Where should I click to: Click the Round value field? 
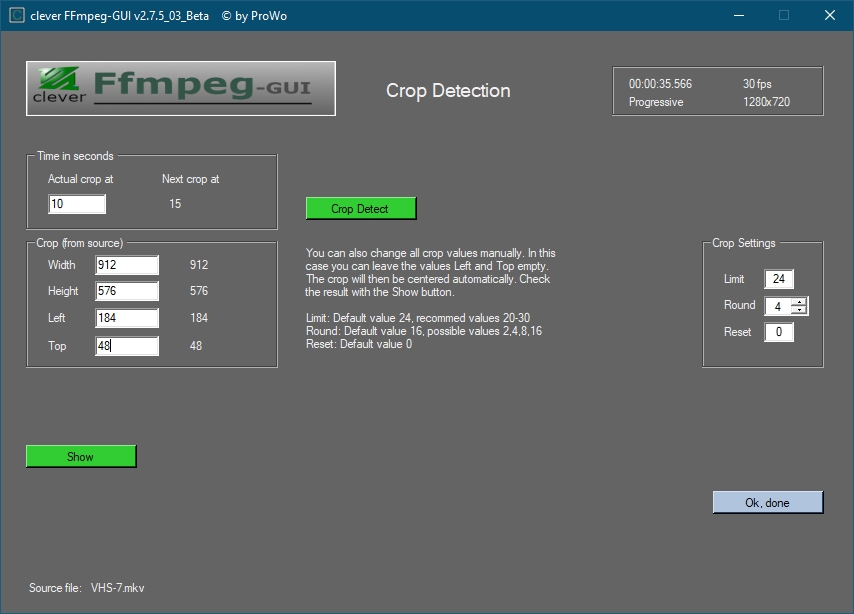778,306
